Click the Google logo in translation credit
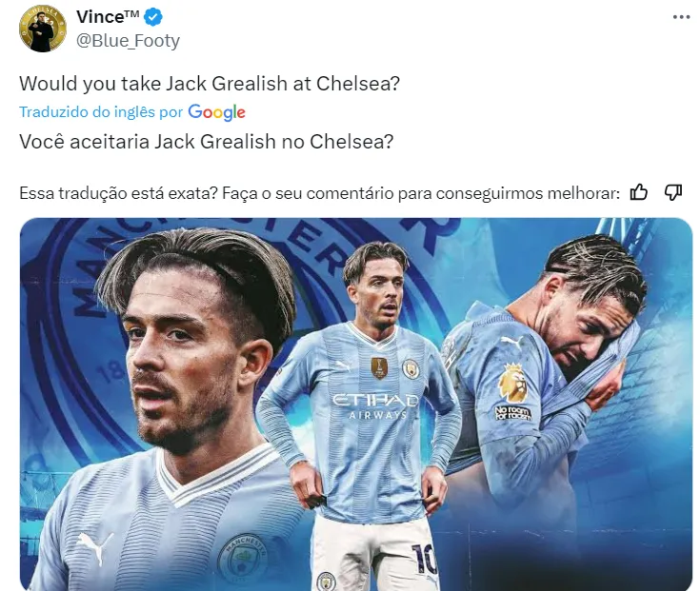The height and width of the screenshot is (591, 700). 216,112
